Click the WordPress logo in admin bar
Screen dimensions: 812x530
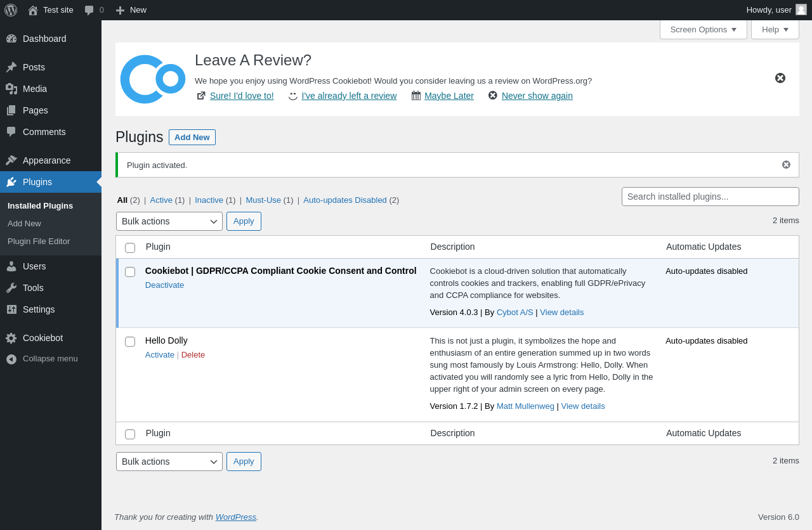tap(11, 10)
